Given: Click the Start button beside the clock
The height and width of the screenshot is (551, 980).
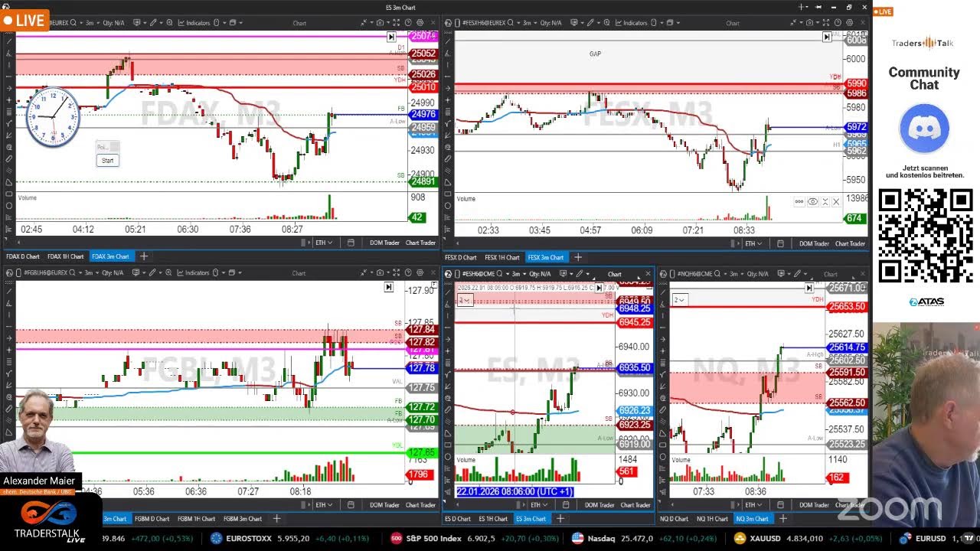Looking at the screenshot, I should (x=107, y=160).
